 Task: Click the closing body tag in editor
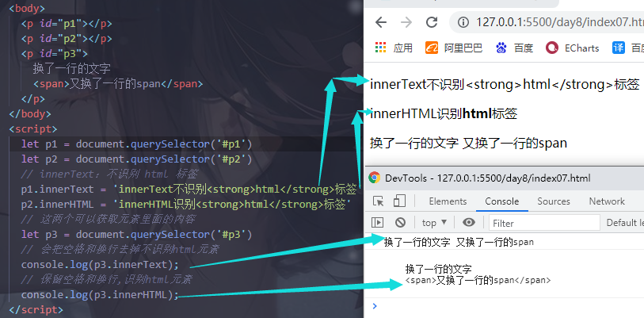click(30, 114)
